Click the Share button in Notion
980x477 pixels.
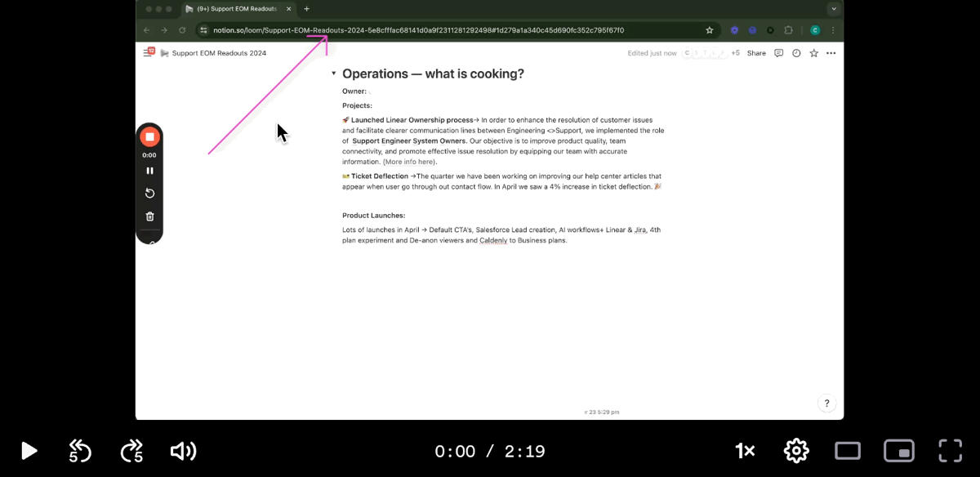click(756, 53)
